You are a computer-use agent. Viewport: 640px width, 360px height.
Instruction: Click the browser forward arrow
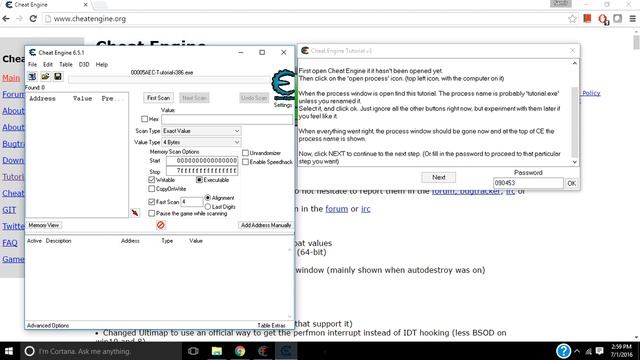19,19
